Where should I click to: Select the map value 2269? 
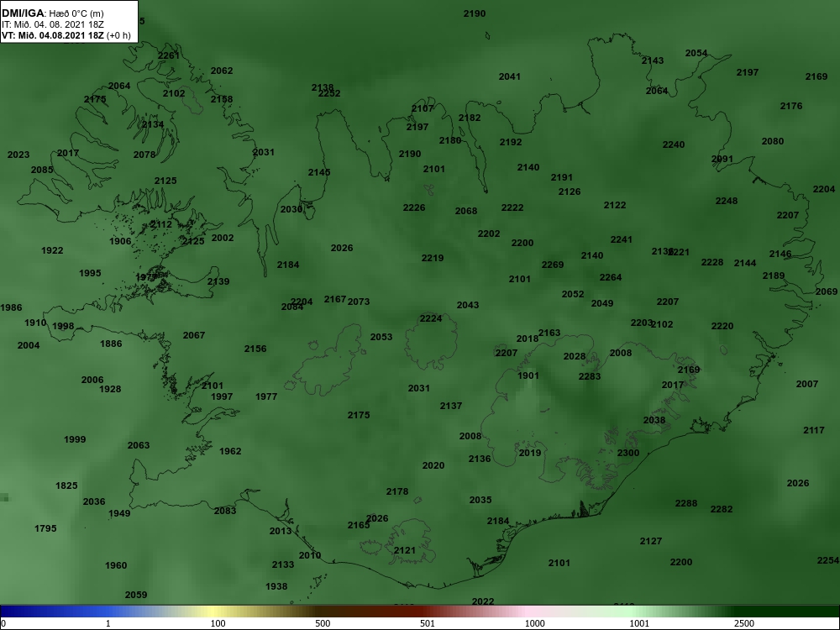(x=553, y=265)
